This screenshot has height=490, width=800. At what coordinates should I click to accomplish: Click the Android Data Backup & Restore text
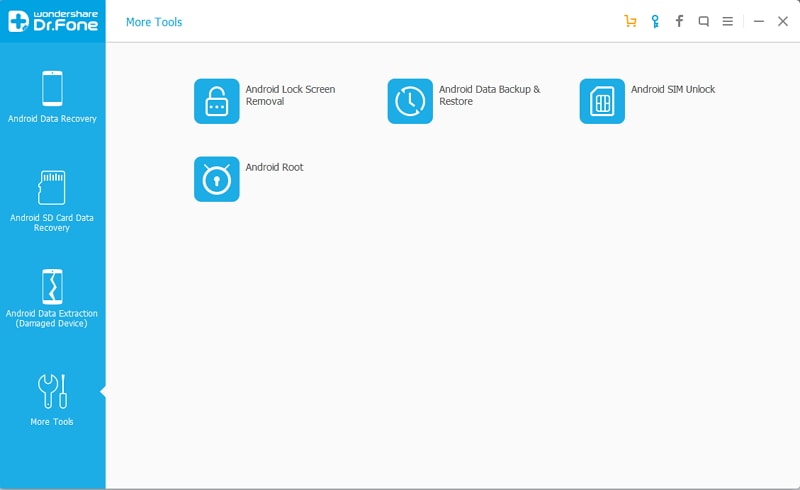point(489,95)
